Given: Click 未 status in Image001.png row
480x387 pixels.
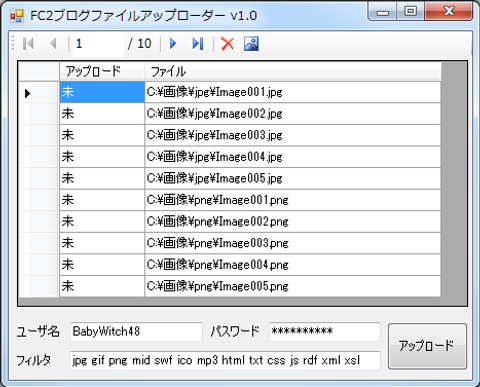Looking at the screenshot, I should 102,200.
